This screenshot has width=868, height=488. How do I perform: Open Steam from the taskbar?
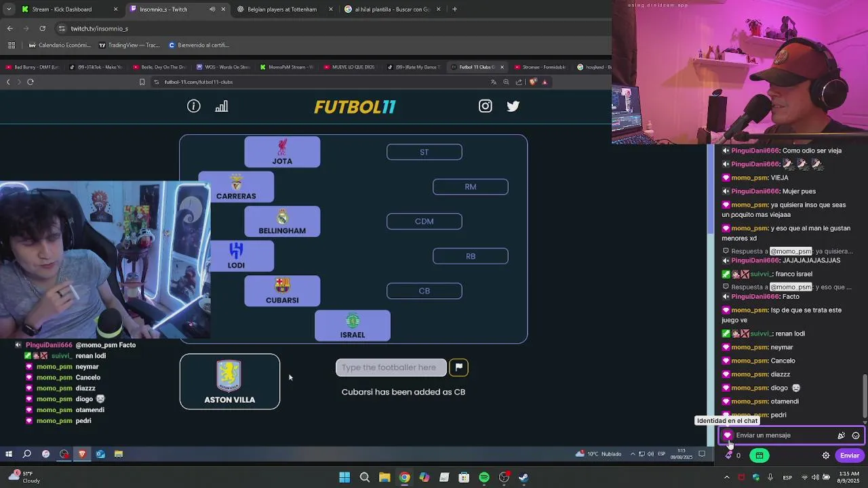[524, 477]
